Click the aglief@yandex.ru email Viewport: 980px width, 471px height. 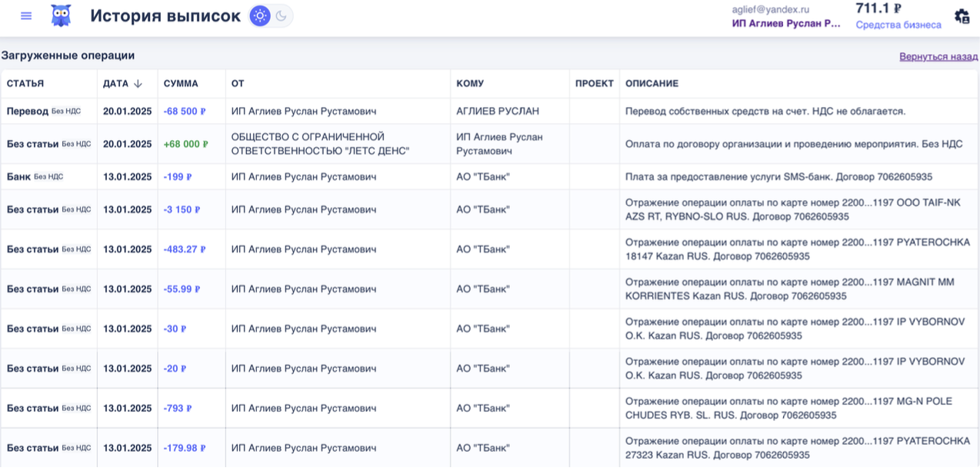coord(770,9)
